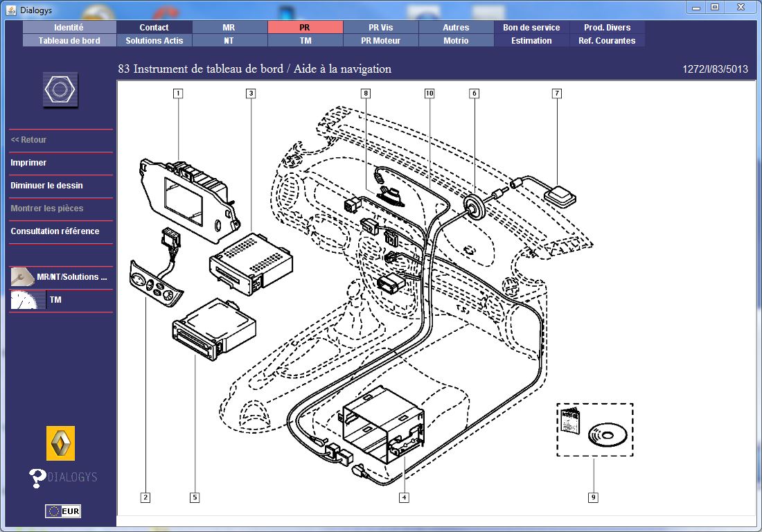Switch to the MR tab
The image size is (762, 532).
(229, 28)
